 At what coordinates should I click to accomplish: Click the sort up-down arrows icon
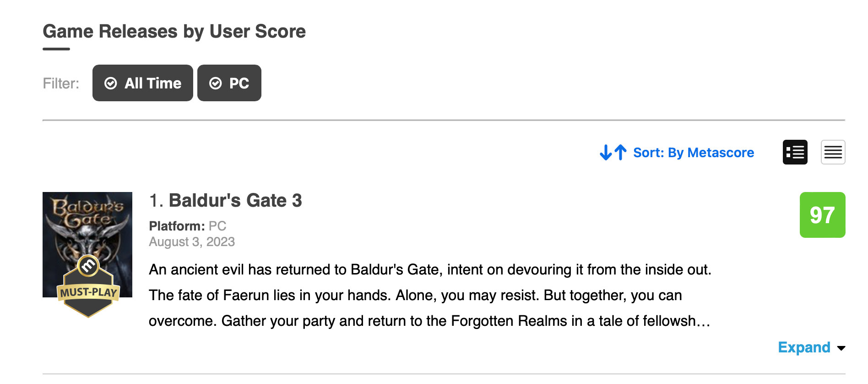(x=613, y=153)
